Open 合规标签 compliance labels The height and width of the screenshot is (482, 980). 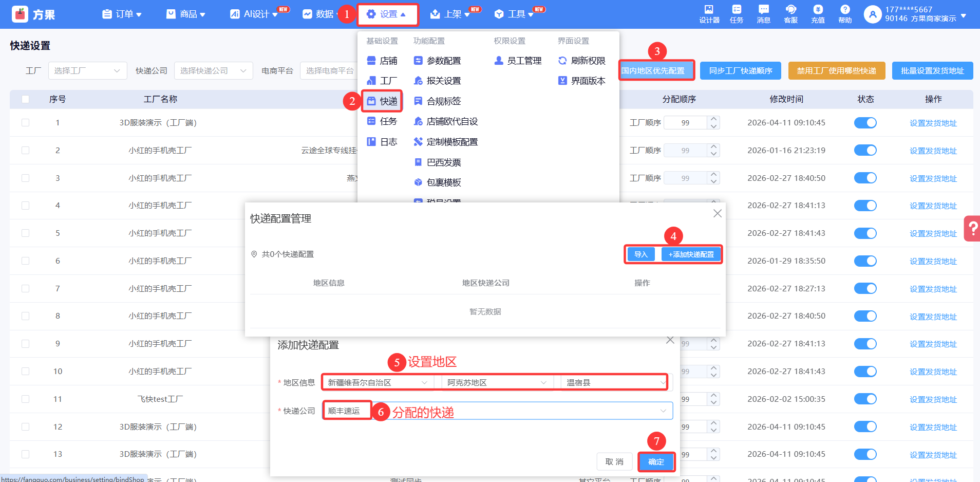point(438,101)
